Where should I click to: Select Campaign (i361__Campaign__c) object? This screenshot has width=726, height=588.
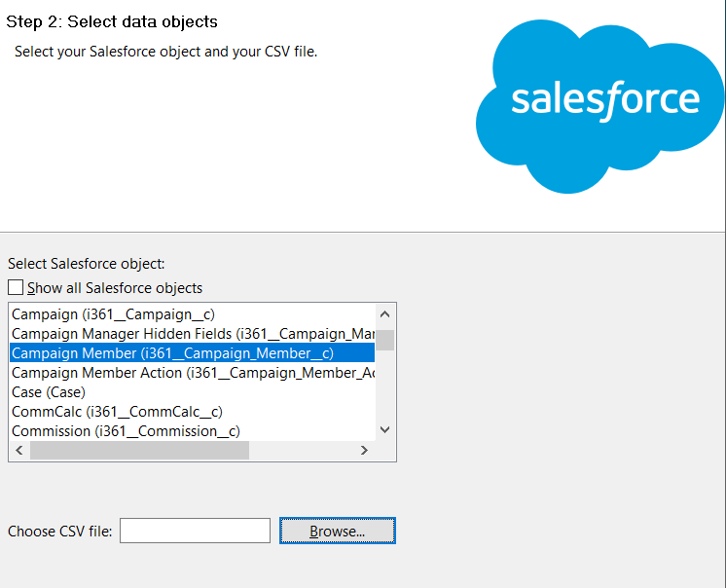[x=192, y=314]
